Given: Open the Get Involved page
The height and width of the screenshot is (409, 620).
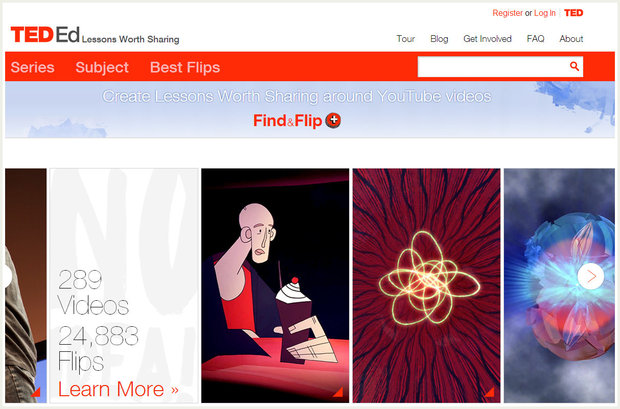Looking at the screenshot, I should 488,39.
